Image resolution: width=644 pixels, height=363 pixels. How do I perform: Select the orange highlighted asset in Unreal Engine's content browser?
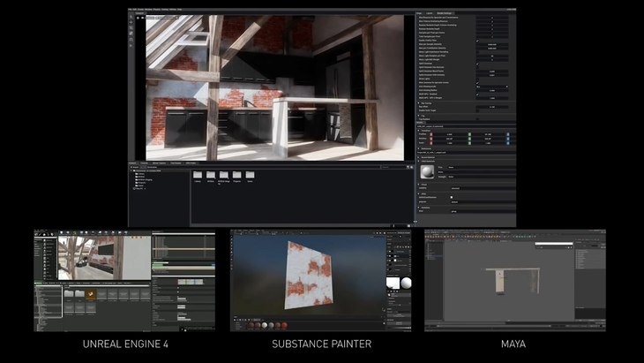(x=91, y=294)
